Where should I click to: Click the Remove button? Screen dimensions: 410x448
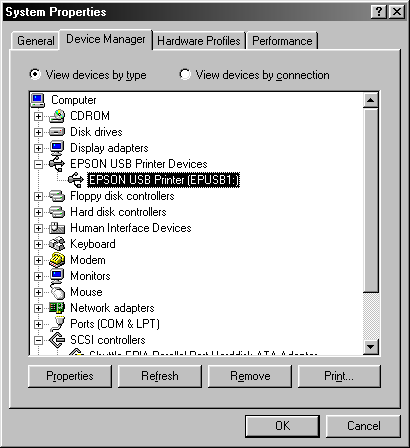pyautogui.click(x=250, y=376)
